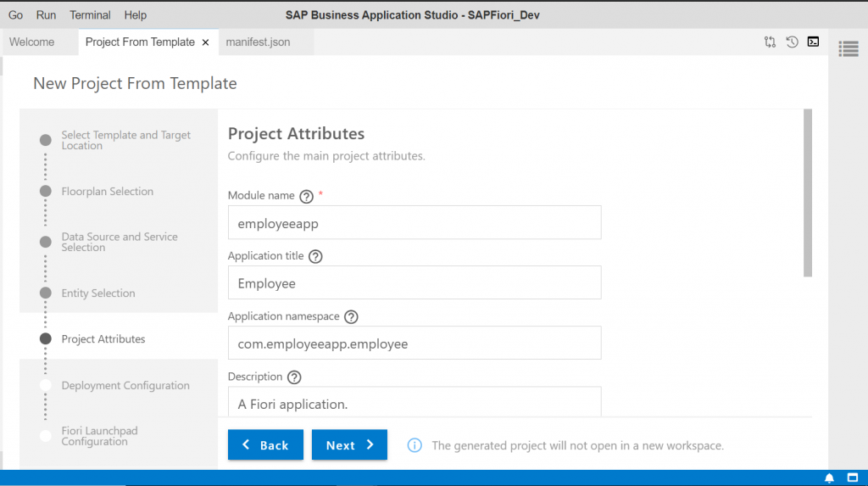Viewport: 868px width, 486px height.
Task: Open the Run menu
Action: point(46,15)
